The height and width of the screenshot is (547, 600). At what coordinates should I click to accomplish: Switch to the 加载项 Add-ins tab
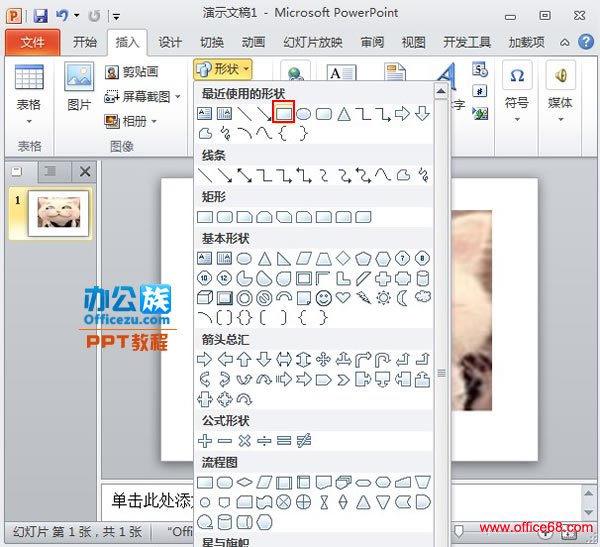527,42
